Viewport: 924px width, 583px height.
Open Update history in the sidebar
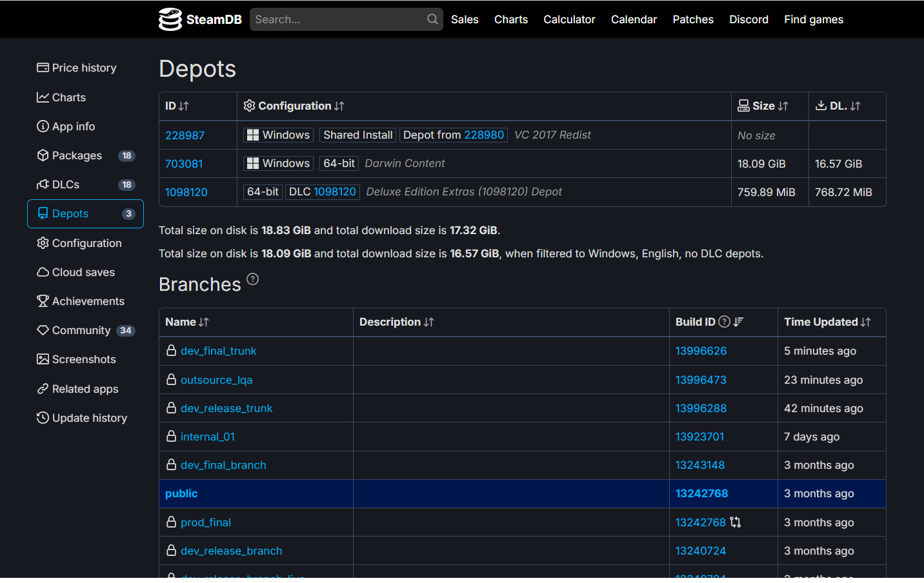pos(85,418)
